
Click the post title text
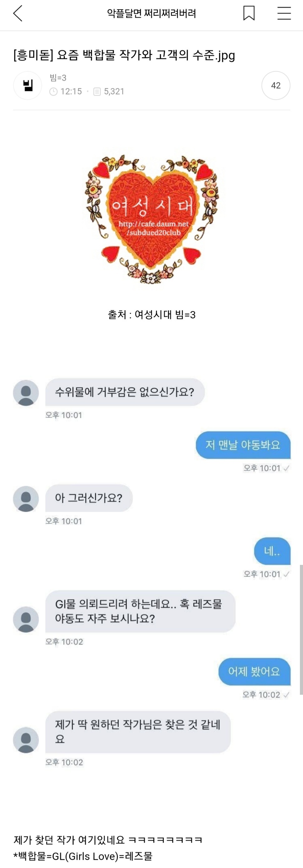(124, 55)
